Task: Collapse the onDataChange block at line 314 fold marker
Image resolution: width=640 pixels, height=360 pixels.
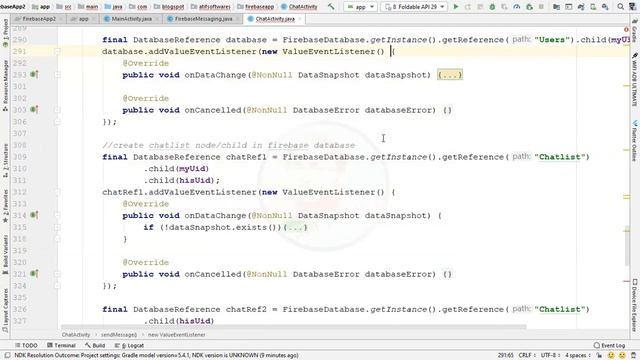Action: [57, 215]
